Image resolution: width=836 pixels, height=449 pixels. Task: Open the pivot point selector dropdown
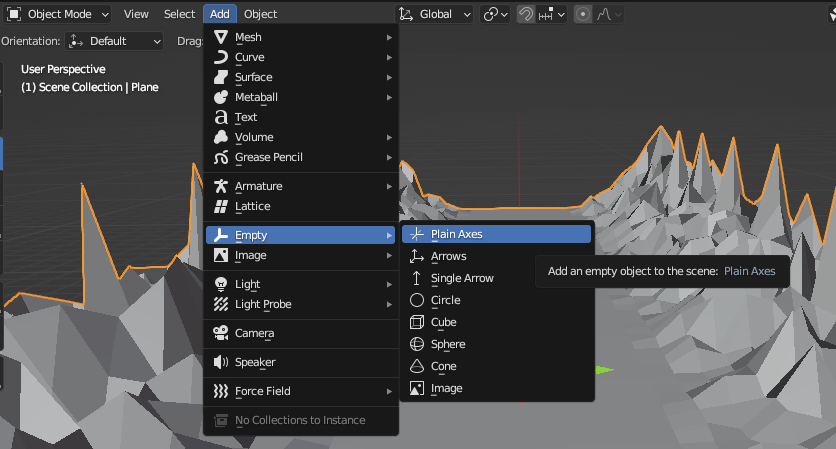pyautogui.click(x=495, y=14)
